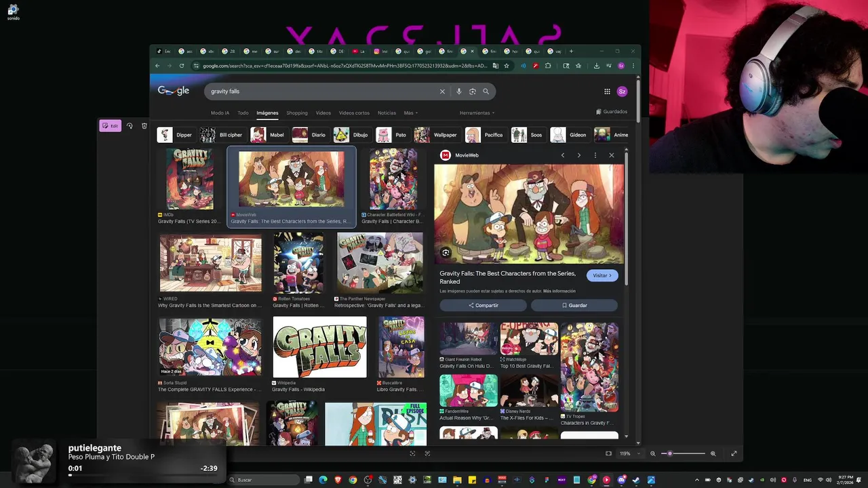Click the Visitar button
The image size is (868, 488).
pos(602,276)
